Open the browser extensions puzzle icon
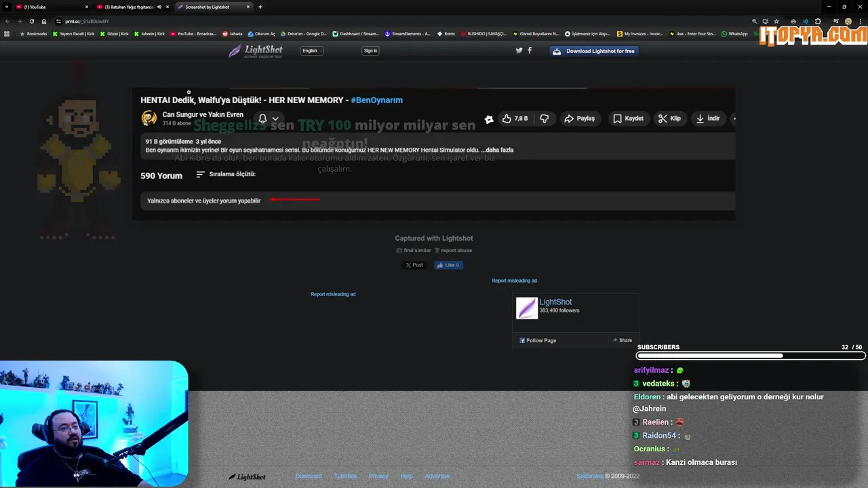 pos(818,21)
